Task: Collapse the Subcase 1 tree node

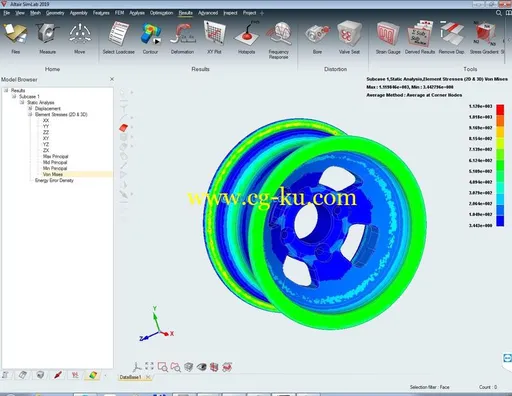Action: click(14, 96)
